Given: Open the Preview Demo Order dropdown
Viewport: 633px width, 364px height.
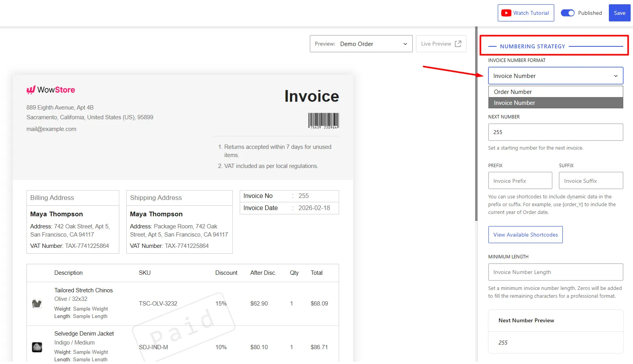Looking at the screenshot, I should (x=361, y=44).
